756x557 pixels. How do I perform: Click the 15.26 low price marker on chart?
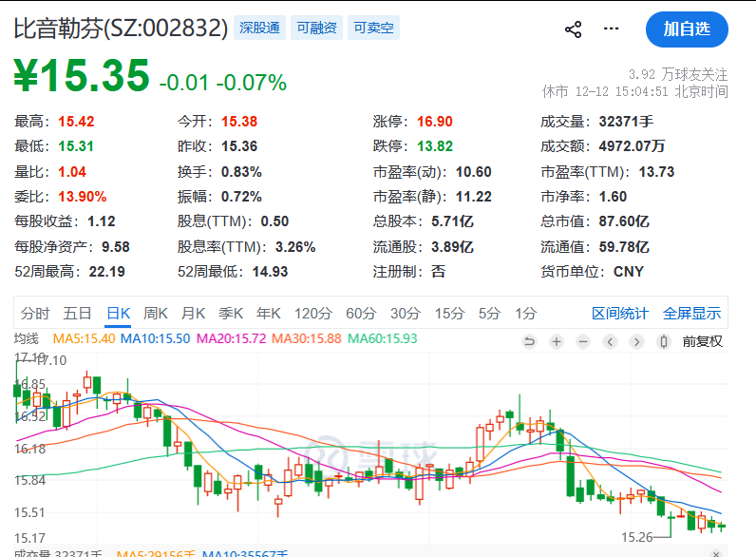[x=636, y=537]
